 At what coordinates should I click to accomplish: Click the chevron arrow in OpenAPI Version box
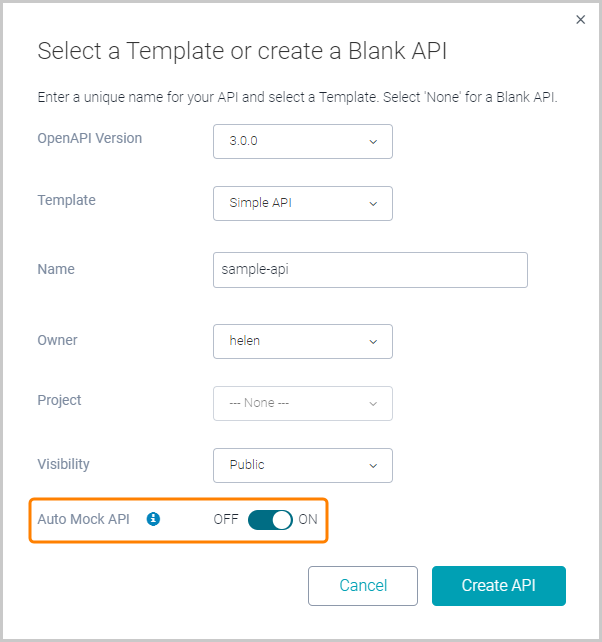pos(373,142)
